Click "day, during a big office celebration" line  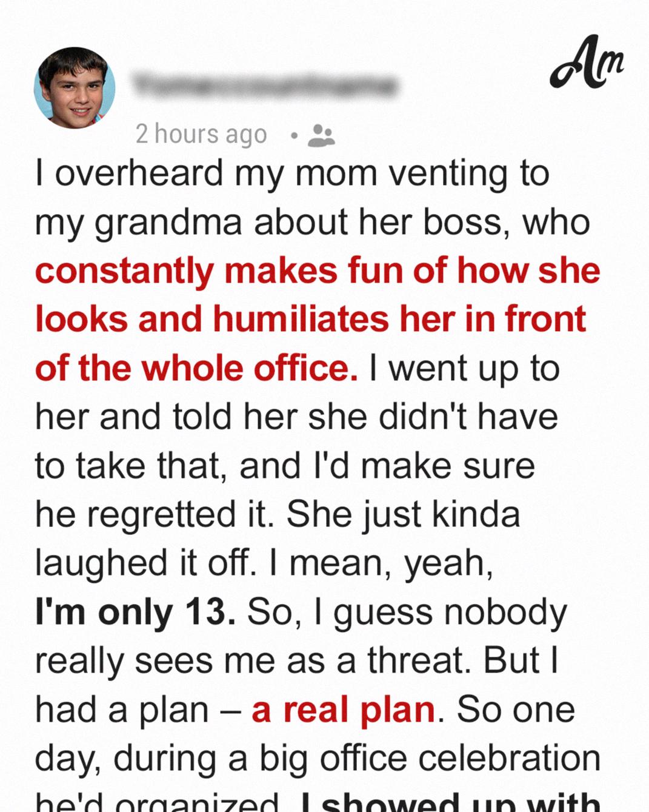[x=318, y=759]
